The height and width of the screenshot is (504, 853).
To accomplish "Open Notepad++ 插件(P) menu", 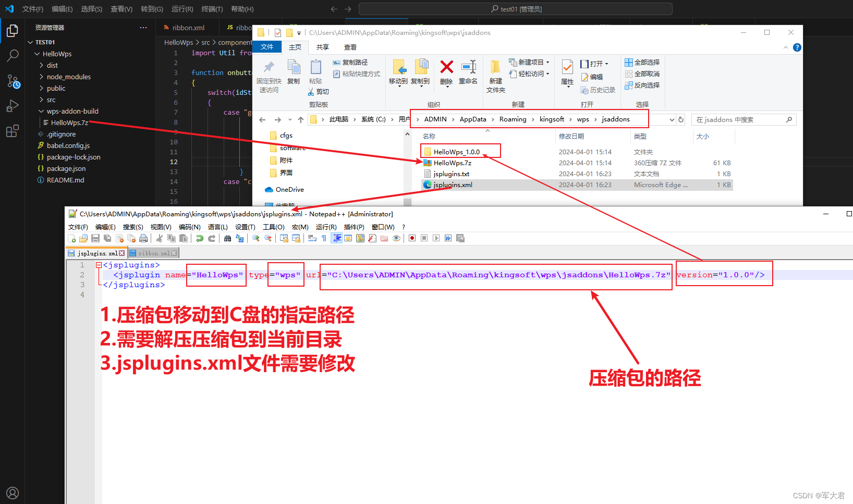I will [354, 227].
